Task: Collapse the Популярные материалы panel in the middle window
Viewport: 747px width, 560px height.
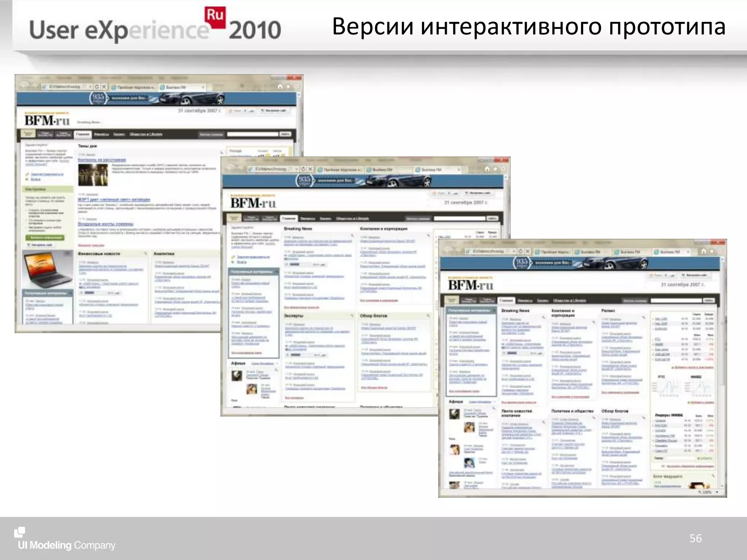Action: tap(277, 272)
